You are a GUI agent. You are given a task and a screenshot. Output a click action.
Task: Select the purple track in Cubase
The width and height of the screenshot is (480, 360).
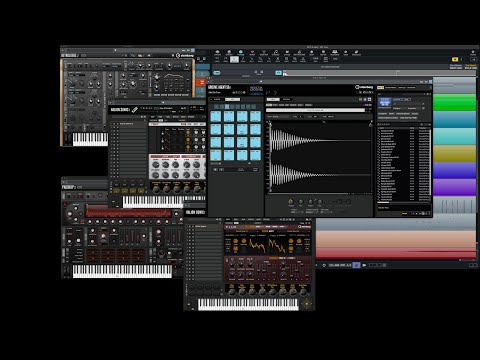pyautogui.click(x=454, y=187)
